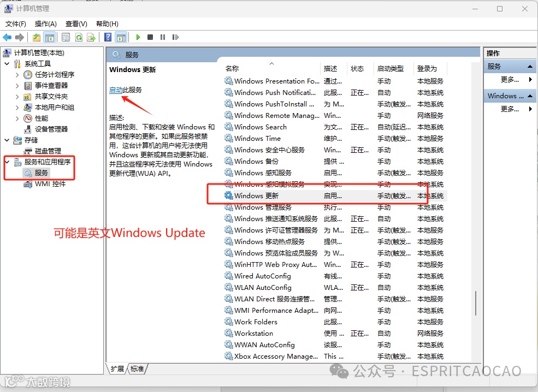Click the services list vertical scrollbar thumb
Image resolution: width=538 pixels, height=392 pixels.
tap(476, 303)
